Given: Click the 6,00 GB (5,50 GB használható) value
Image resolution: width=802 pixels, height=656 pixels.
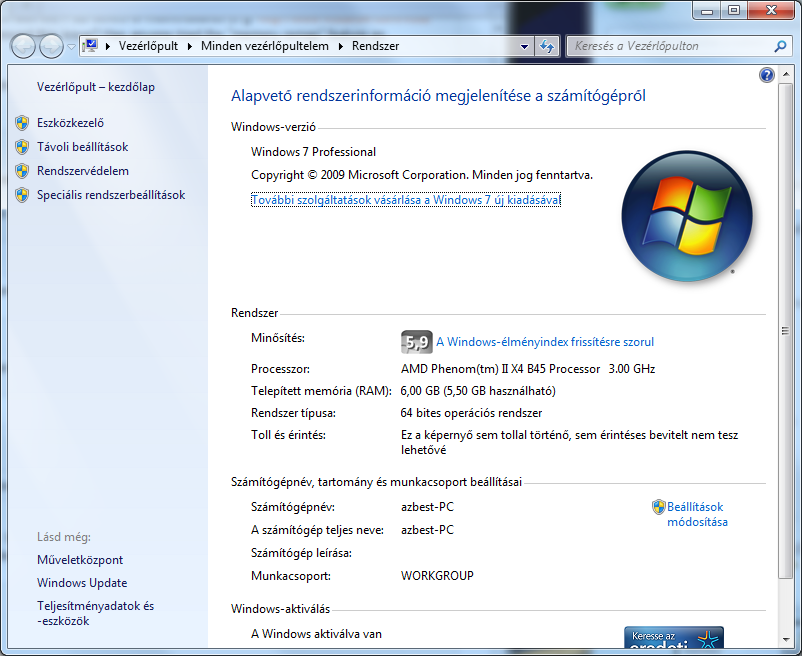Looking at the screenshot, I should pos(478,391).
